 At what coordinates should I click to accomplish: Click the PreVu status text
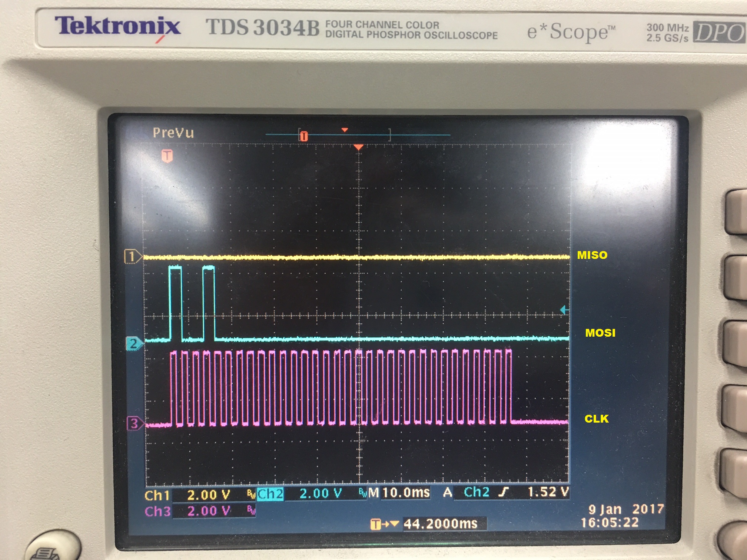tap(173, 133)
